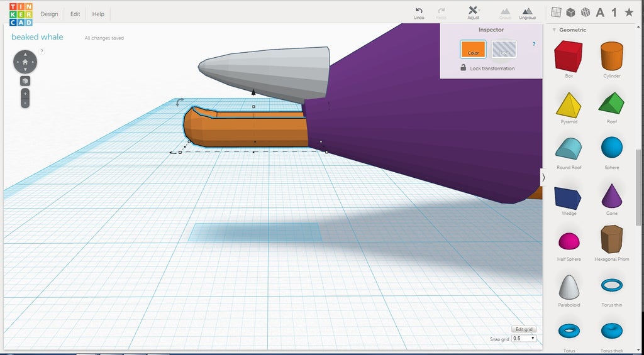Rotate view up with the navigation arrow
This screenshot has width=644, height=355.
pyautogui.click(x=25, y=54)
